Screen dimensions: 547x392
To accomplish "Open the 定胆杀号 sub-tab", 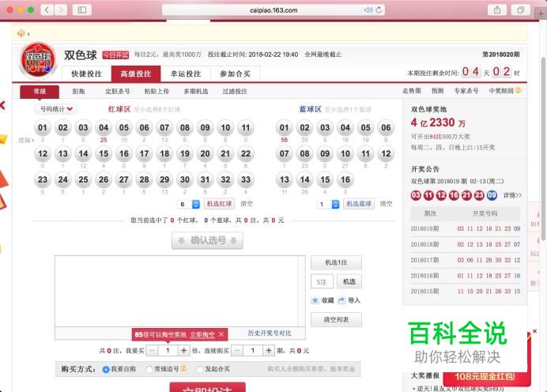I will (x=118, y=92).
